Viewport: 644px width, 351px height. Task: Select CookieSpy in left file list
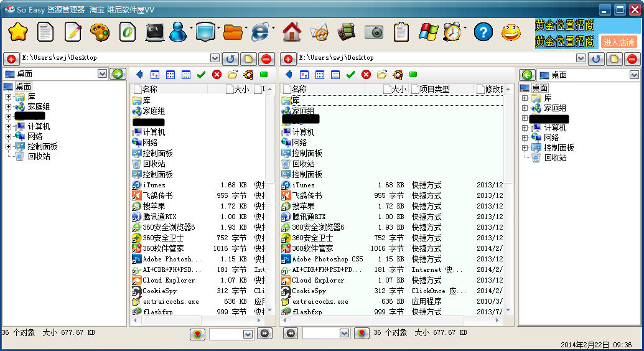tap(159, 291)
